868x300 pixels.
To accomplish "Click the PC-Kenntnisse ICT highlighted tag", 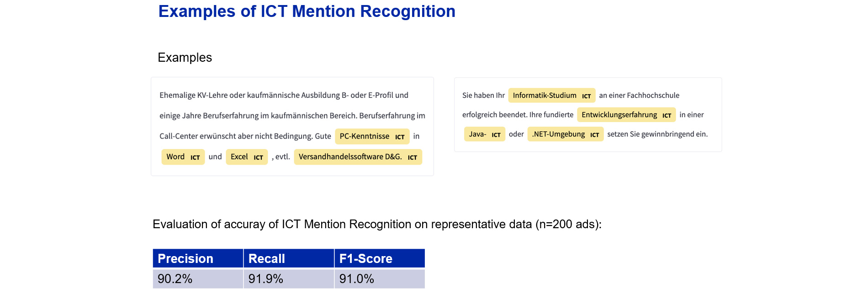I will click(372, 136).
